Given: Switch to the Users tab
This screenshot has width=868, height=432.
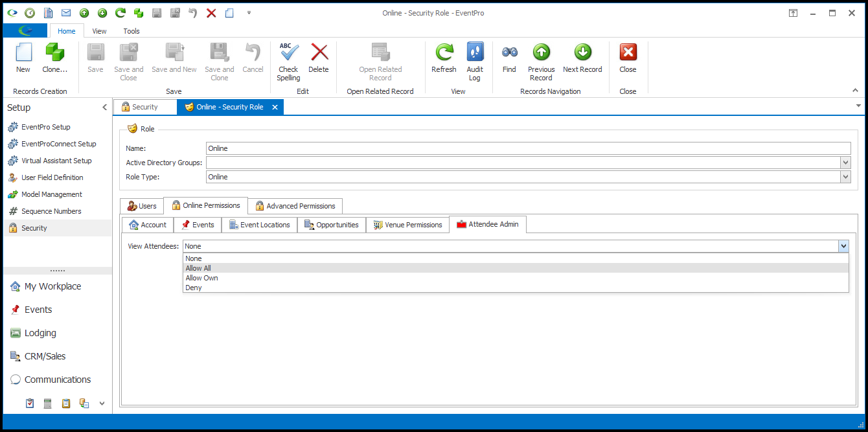Looking at the screenshot, I should [142, 206].
